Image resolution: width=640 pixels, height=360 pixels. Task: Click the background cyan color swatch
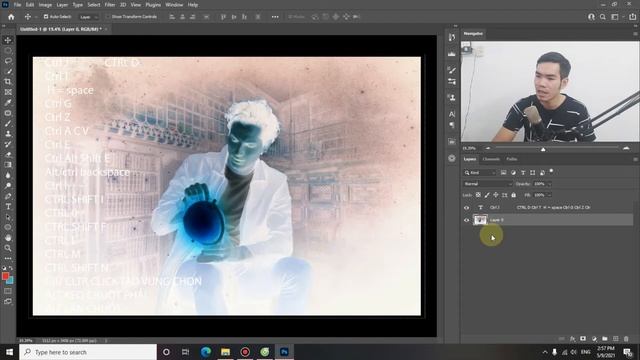pos(10,281)
